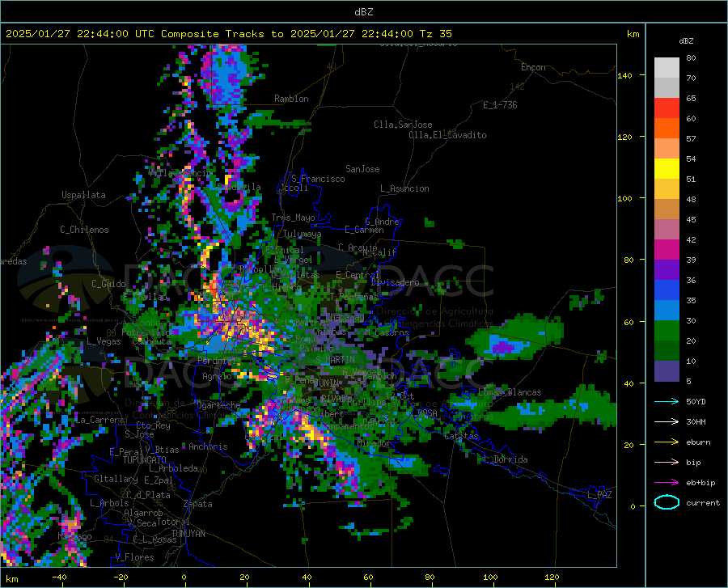Click the '30HM' legend label
728x588 pixels.
696,422
